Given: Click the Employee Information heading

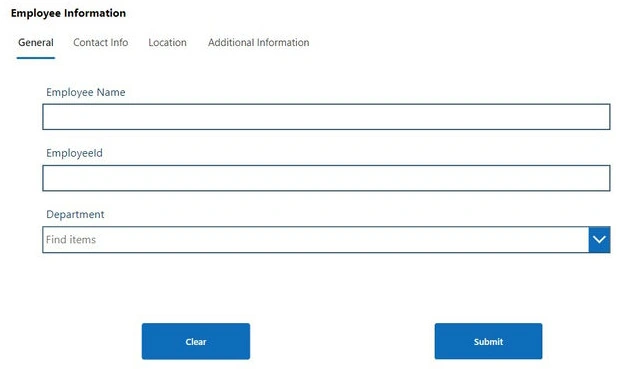Looking at the screenshot, I should [x=68, y=13].
